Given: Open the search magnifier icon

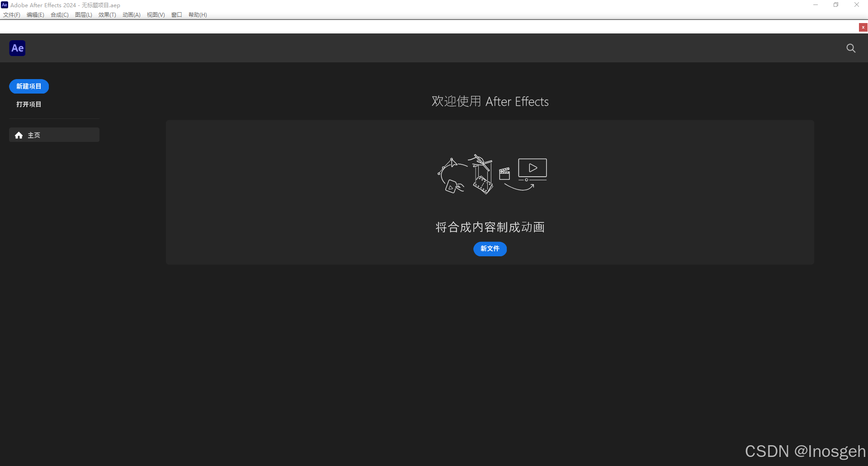Looking at the screenshot, I should (851, 48).
